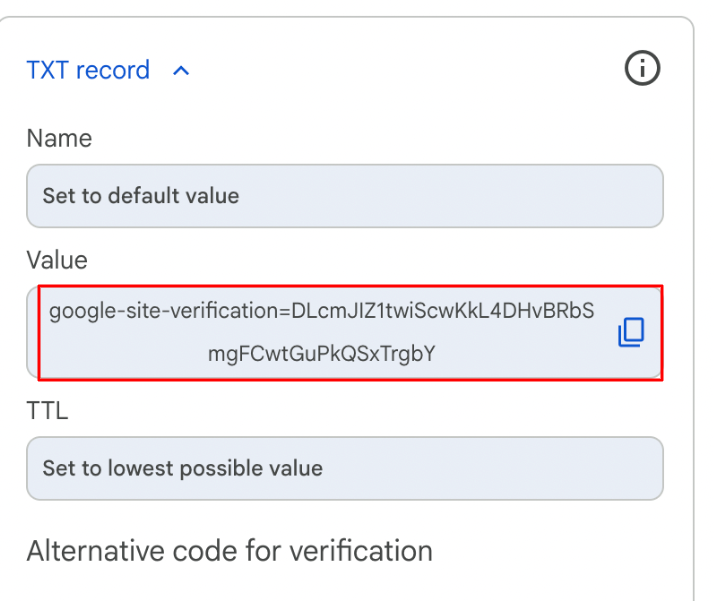Click the TTL field box
The height and width of the screenshot is (601, 714).
(344, 468)
